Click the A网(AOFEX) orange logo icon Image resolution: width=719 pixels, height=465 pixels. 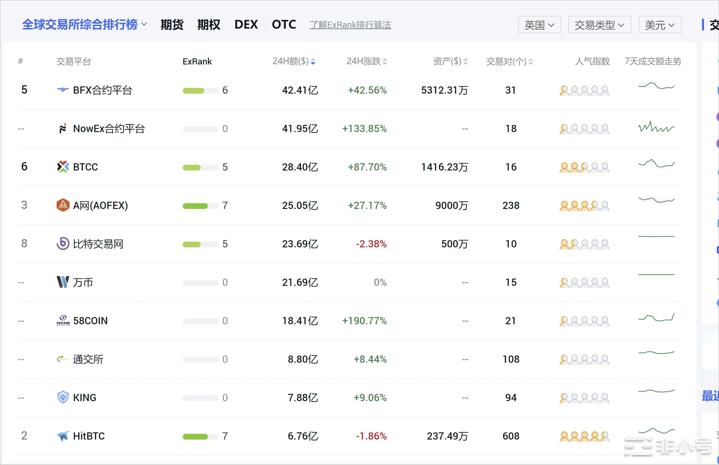click(x=63, y=205)
